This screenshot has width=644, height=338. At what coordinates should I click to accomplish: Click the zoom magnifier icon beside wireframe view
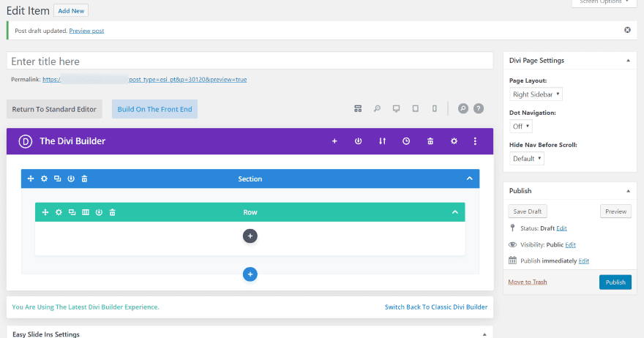tap(377, 109)
